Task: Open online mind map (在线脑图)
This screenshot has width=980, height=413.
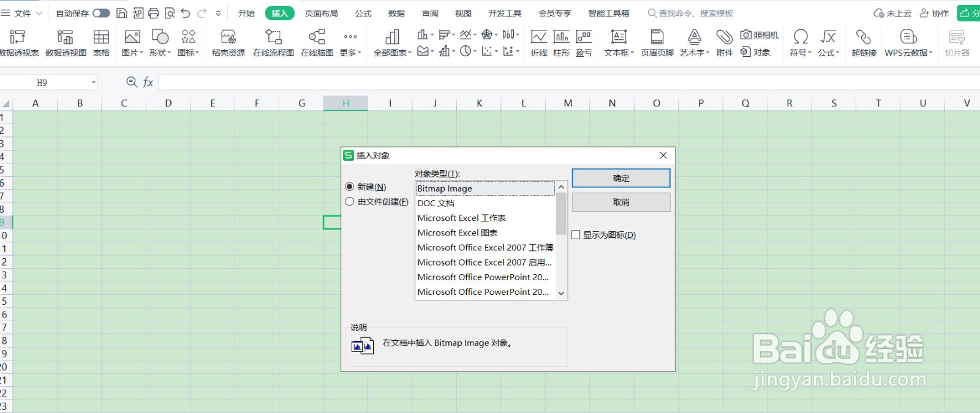Action: click(x=317, y=43)
